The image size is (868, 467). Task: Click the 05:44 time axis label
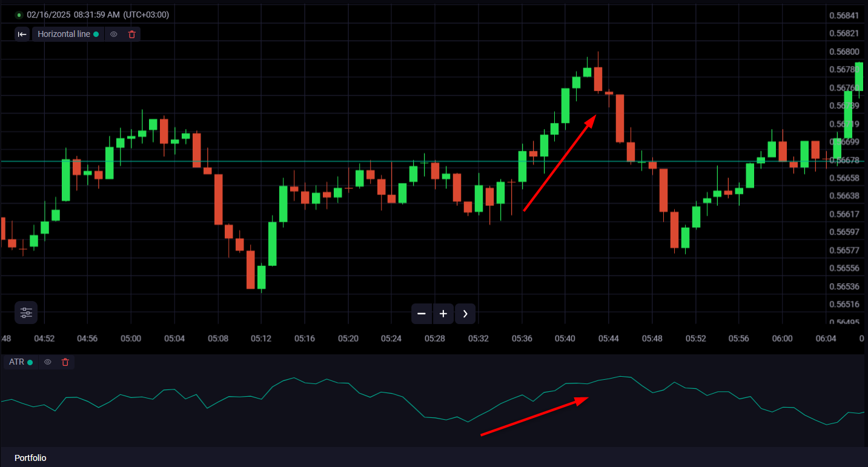(x=609, y=338)
